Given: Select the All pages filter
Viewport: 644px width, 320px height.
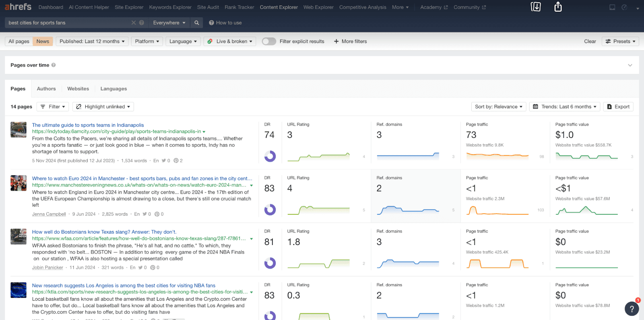Looking at the screenshot, I should click(x=19, y=41).
